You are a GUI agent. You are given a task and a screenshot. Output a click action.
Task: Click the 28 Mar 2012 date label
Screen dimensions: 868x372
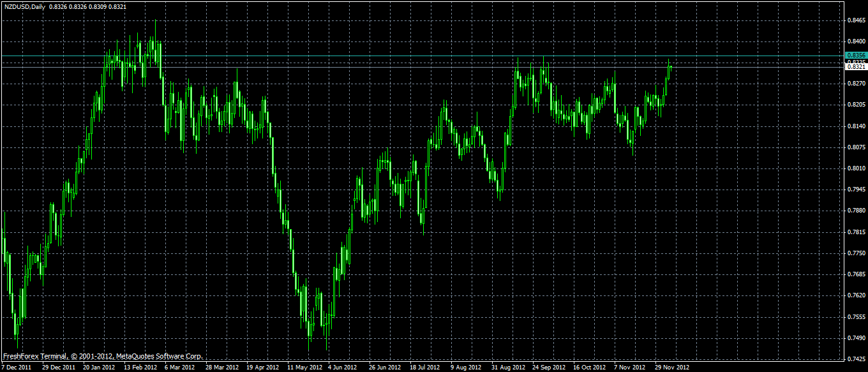222,368
